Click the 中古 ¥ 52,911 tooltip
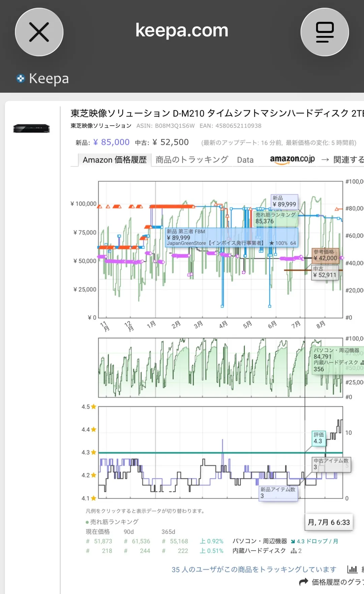The image size is (364, 594). click(325, 272)
